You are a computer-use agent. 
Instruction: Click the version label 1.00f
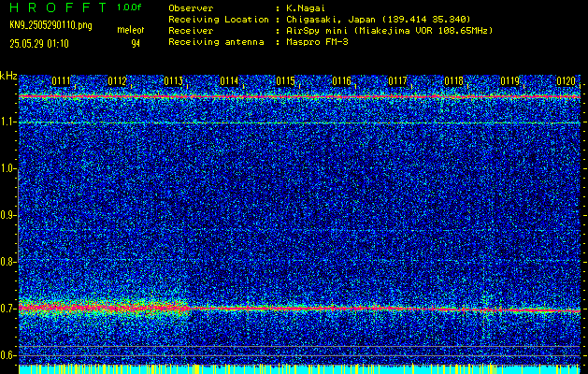(x=129, y=7)
